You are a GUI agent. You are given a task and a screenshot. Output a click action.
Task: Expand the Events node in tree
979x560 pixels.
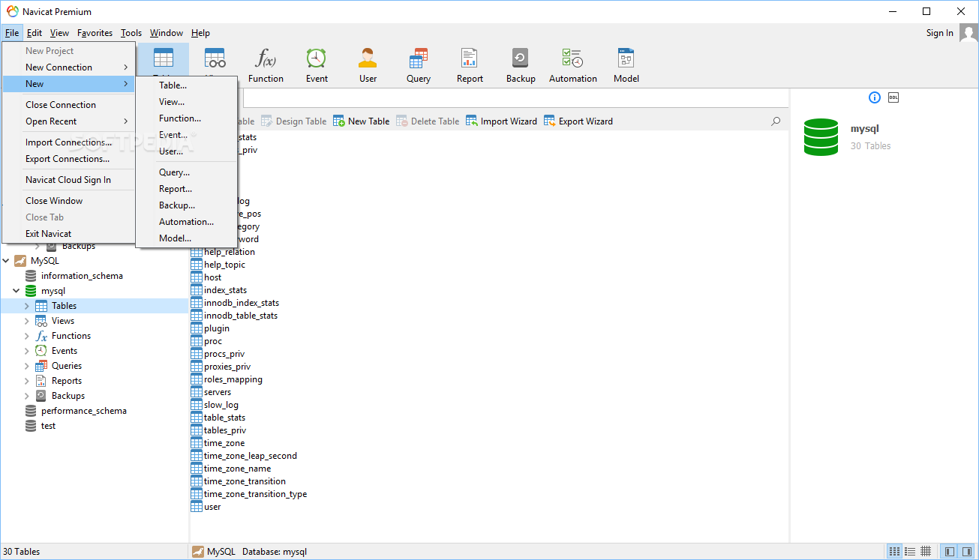pyautogui.click(x=27, y=351)
